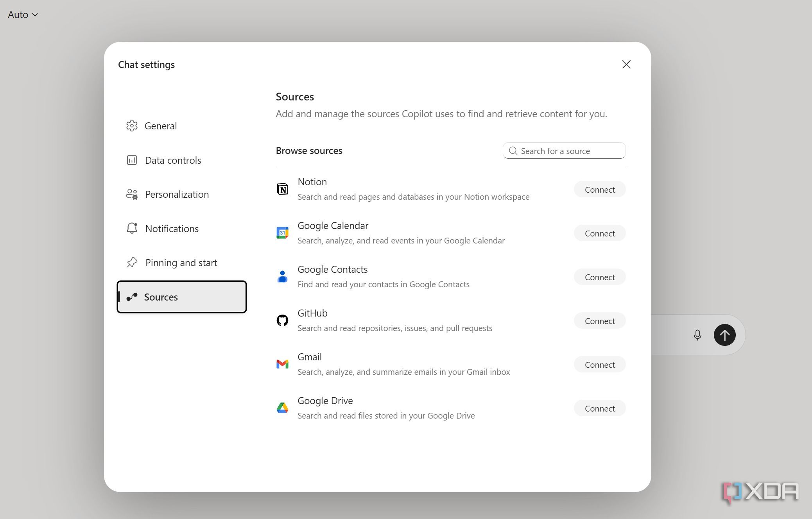Open the Pinning and start tab
Screen dimensions: 812x519
pos(182,263)
